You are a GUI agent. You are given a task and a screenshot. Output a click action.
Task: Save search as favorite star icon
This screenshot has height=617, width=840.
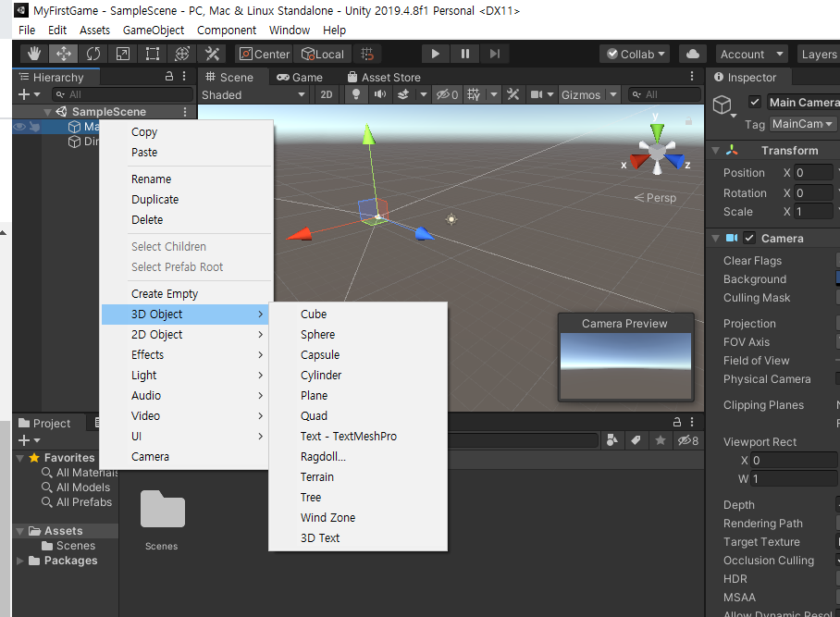pyautogui.click(x=661, y=440)
